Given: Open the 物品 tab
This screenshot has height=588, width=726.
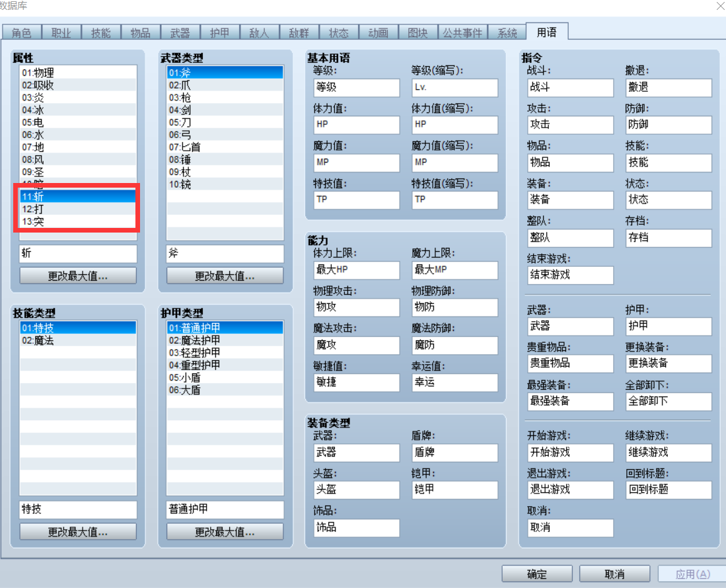Looking at the screenshot, I should click(140, 32).
